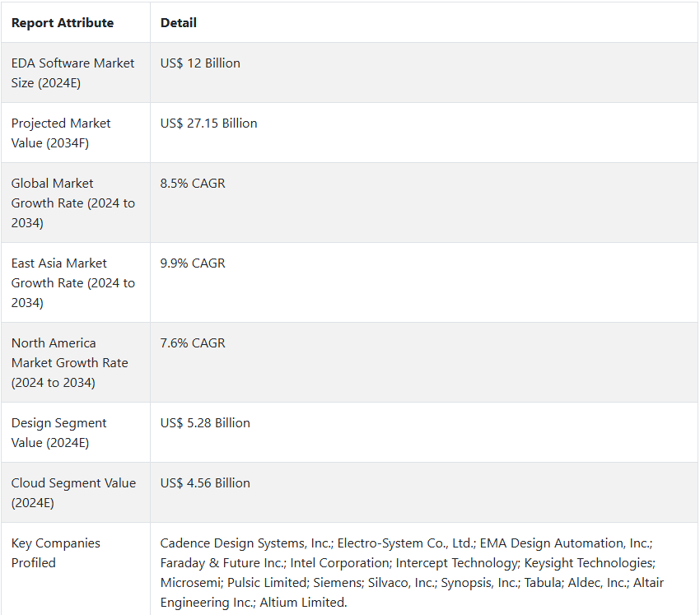
Task: Select the Global Market Growth Rate cell
Action: [76, 203]
